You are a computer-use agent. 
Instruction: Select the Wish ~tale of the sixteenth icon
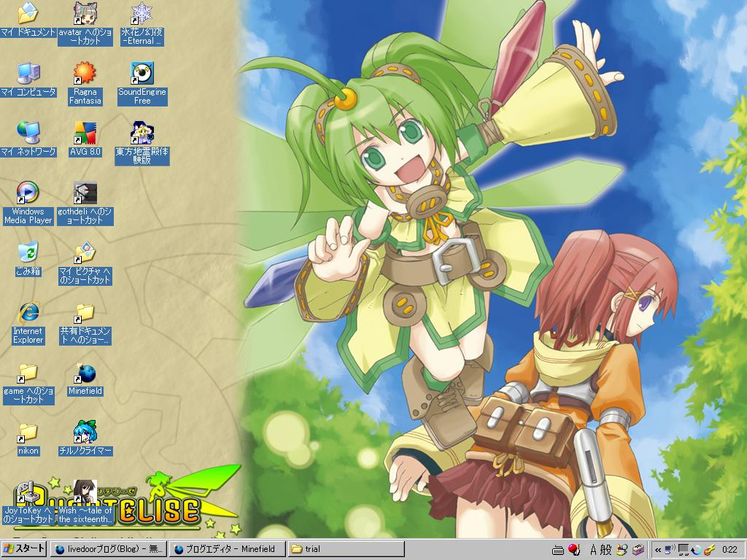85,492
